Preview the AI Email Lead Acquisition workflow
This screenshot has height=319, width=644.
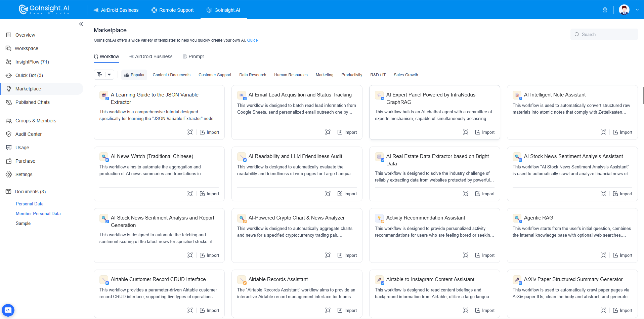pos(328,132)
